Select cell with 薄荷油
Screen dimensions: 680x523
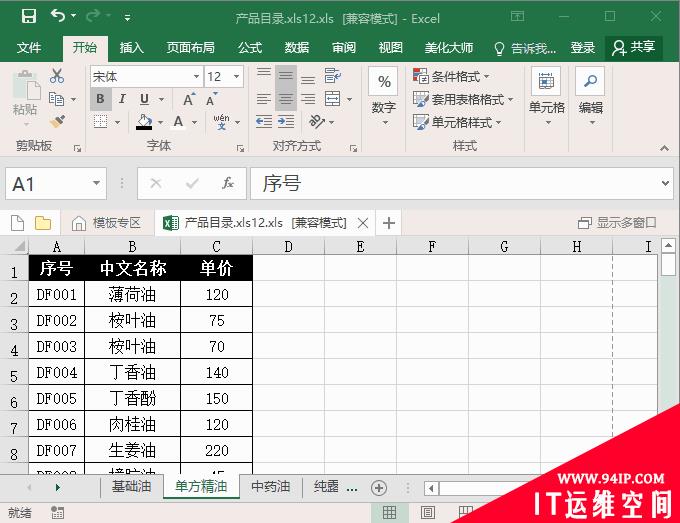[x=132, y=294]
